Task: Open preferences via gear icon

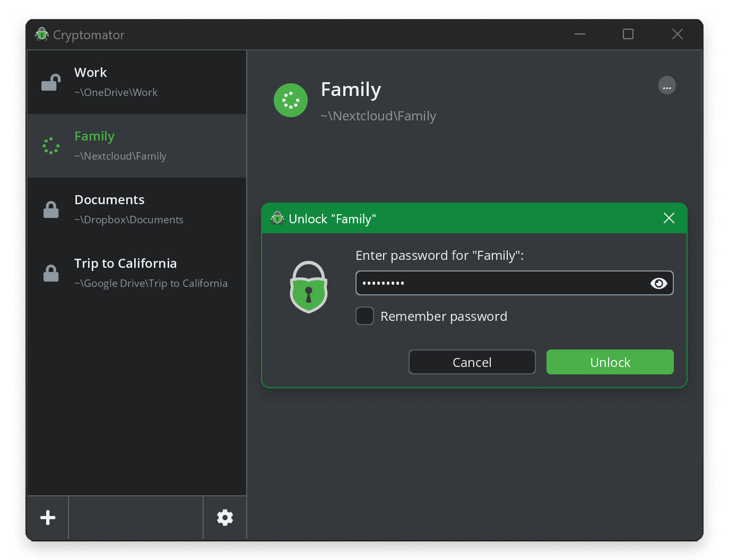Action: click(225, 518)
